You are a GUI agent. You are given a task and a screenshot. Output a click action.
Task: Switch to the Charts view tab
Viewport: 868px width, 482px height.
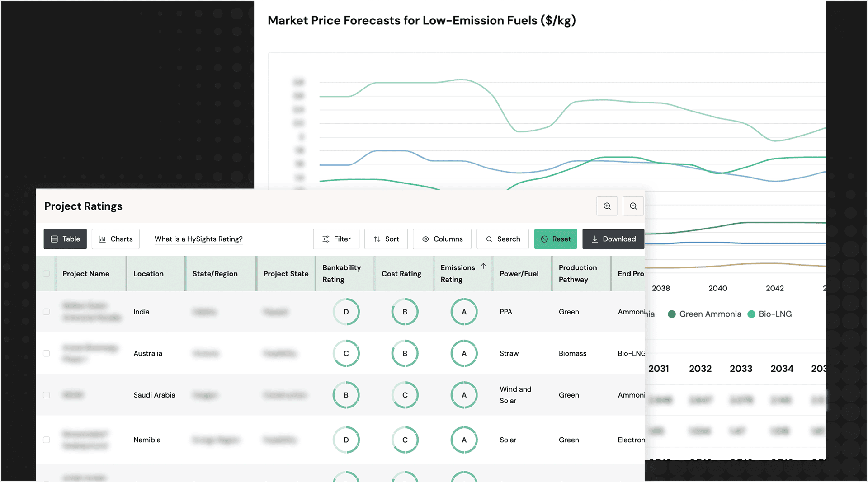coord(116,239)
